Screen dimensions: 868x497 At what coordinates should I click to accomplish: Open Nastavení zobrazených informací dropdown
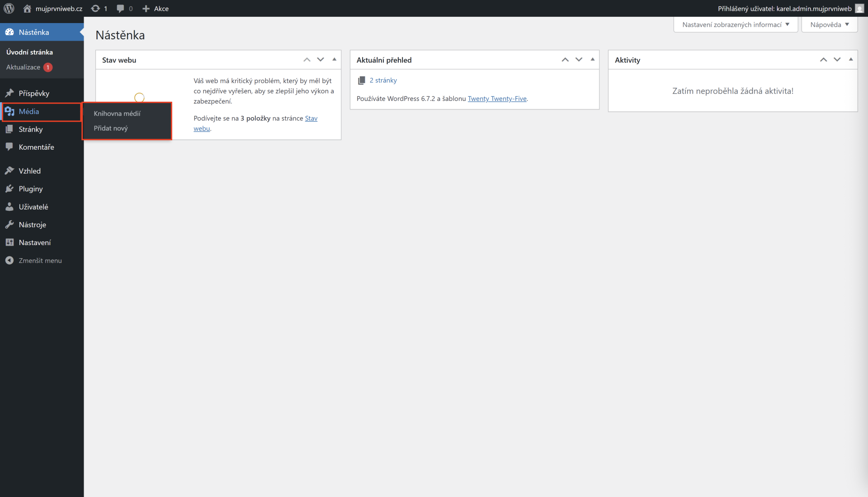[x=736, y=24]
